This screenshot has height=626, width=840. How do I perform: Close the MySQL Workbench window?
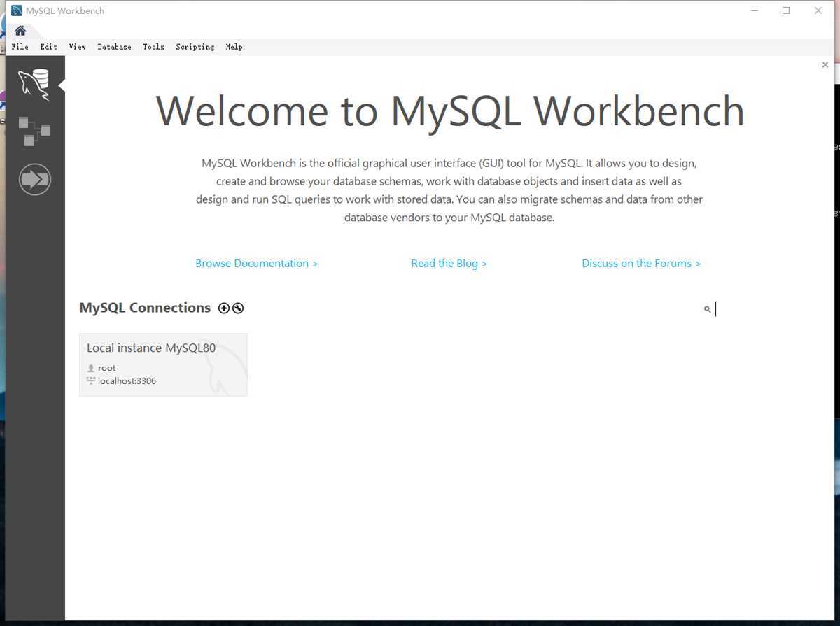coord(818,10)
